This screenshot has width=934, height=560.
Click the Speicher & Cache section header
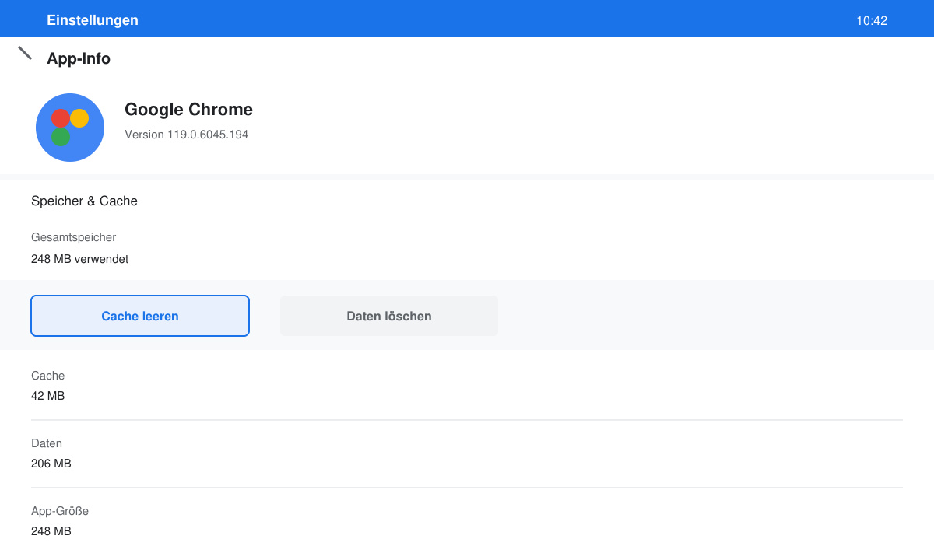pos(84,201)
